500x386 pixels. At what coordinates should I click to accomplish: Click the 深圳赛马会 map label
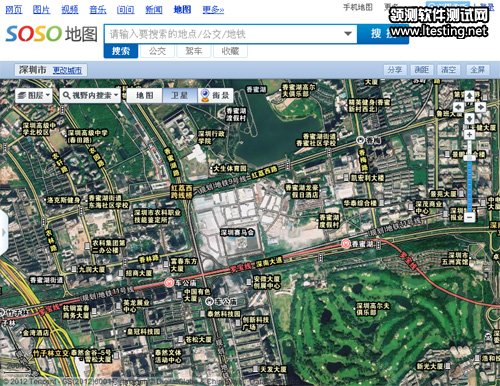238,232
